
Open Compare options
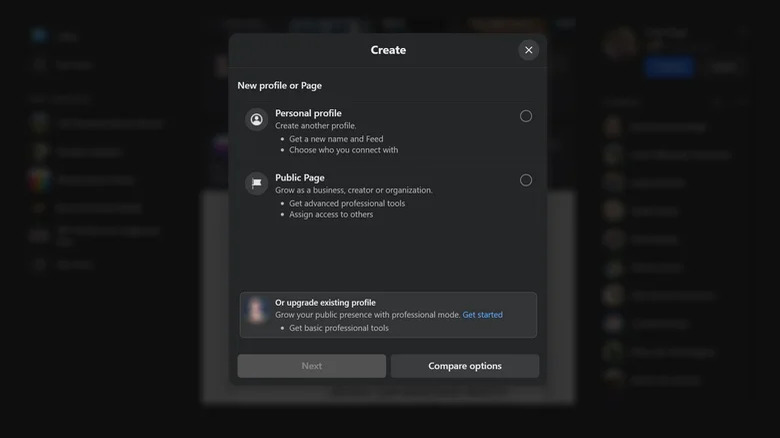[x=465, y=366]
